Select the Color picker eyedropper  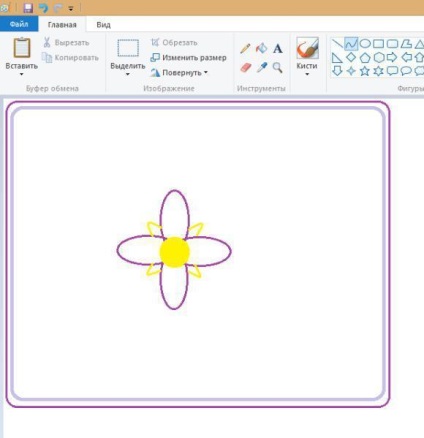(x=262, y=68)
